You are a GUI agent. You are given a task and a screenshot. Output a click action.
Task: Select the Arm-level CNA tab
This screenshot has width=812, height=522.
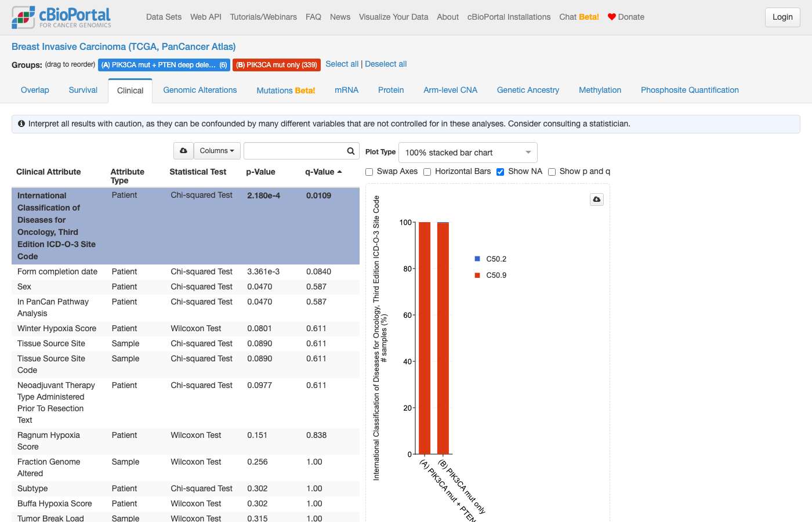(451, 90)
